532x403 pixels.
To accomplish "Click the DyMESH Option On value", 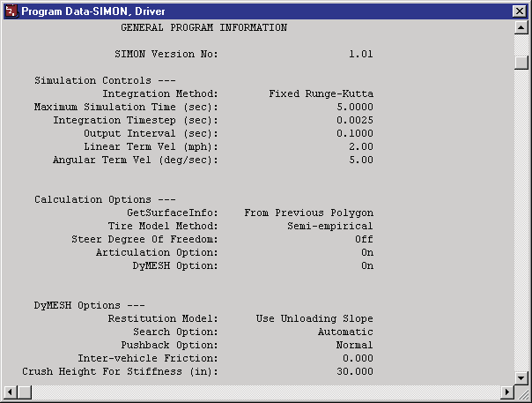I will 367,265.
